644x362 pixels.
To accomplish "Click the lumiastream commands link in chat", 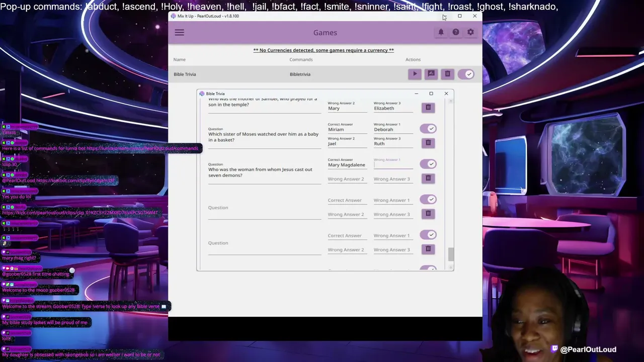I will pos(142,148).
